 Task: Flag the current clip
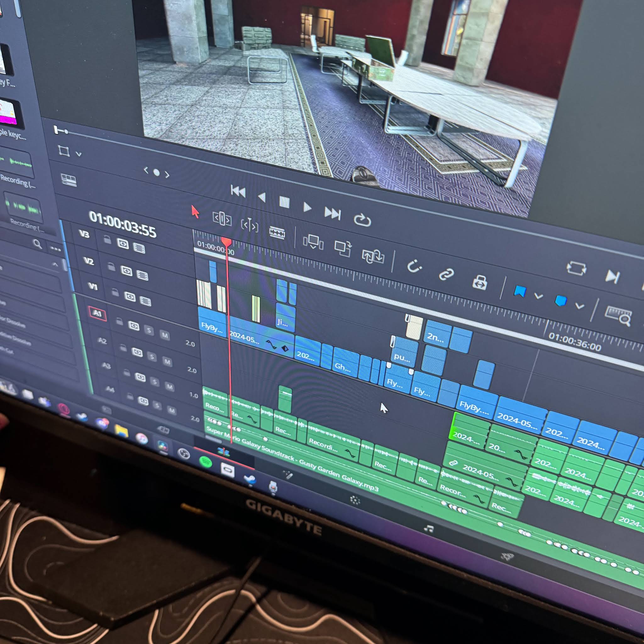[520, 291]
